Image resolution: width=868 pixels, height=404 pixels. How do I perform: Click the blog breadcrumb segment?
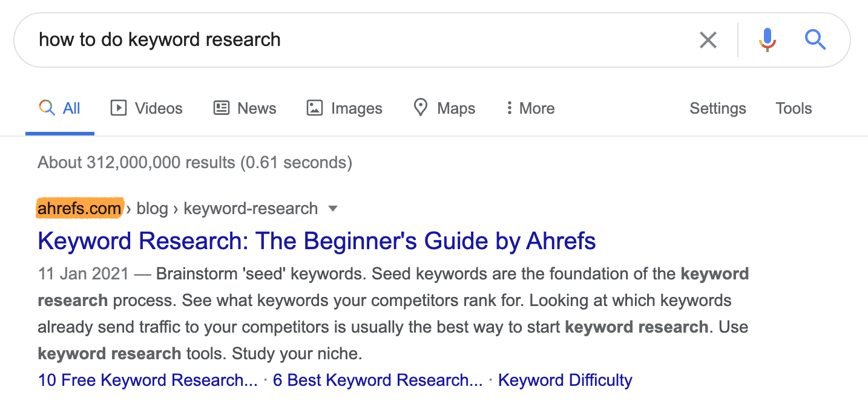tap(152, 209)
